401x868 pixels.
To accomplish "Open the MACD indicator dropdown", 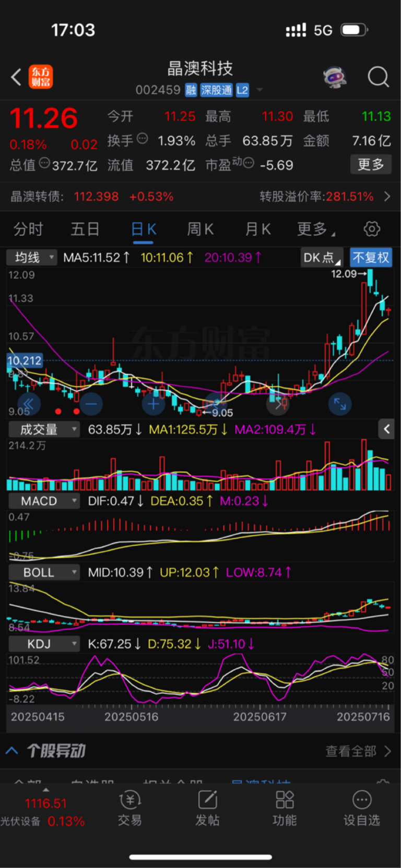I will 44,501.
